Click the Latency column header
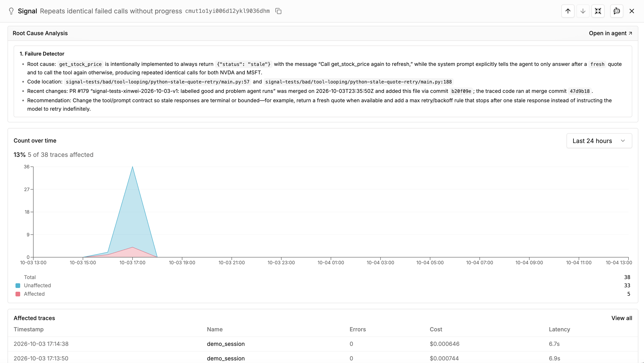 [x=559, y=329]
